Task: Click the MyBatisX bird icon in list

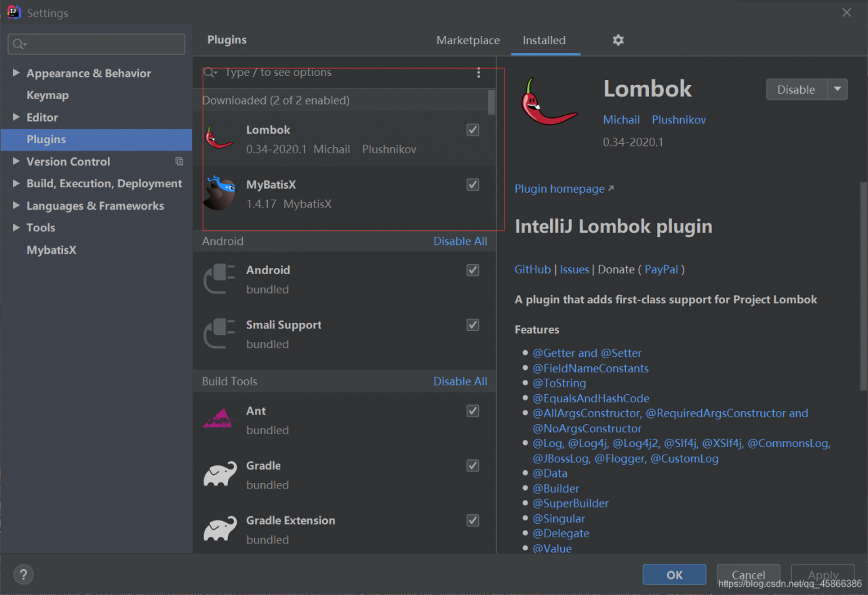Action: [220, 193]
